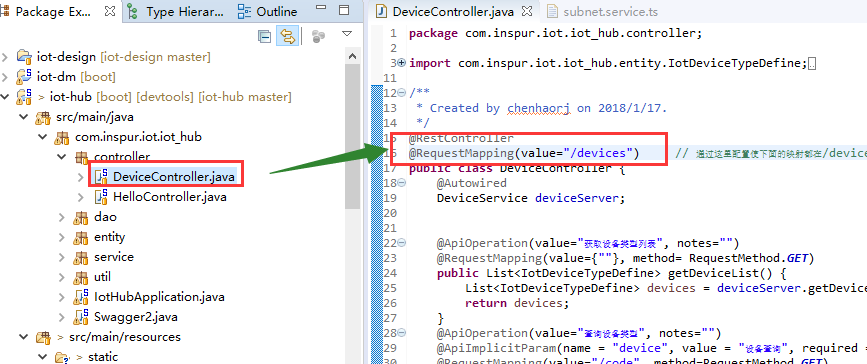
Task: Expand the dao package
Action: (x=61, y=217)
